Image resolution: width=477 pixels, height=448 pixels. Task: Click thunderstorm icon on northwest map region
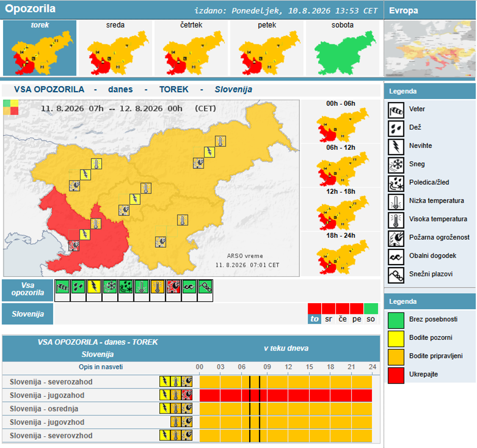(85, 175)
